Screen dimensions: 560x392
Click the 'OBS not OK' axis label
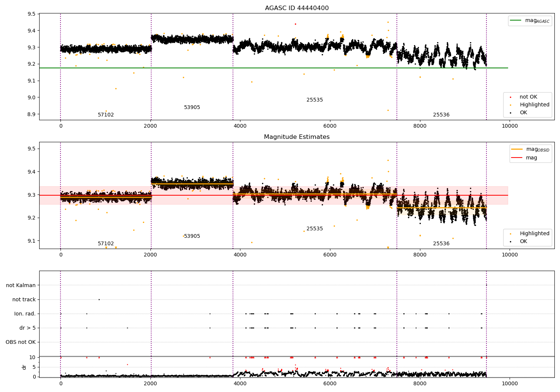pyautogui.click(x=21, y=342)
